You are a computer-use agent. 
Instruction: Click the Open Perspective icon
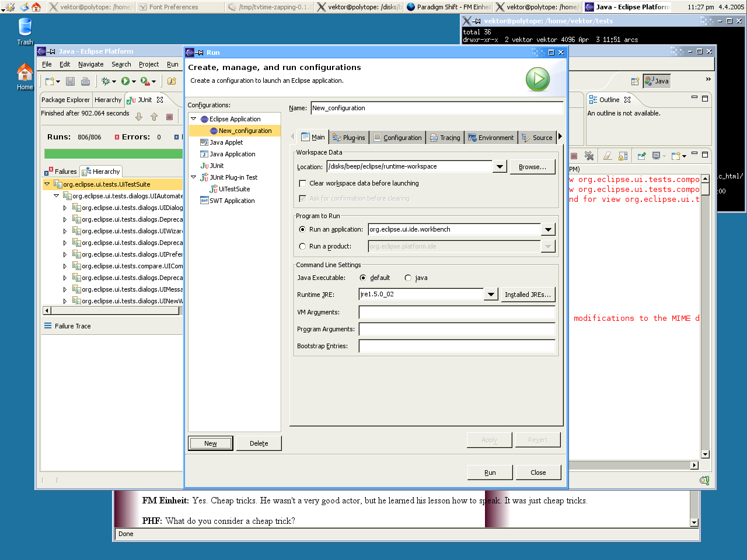(635, 81)
